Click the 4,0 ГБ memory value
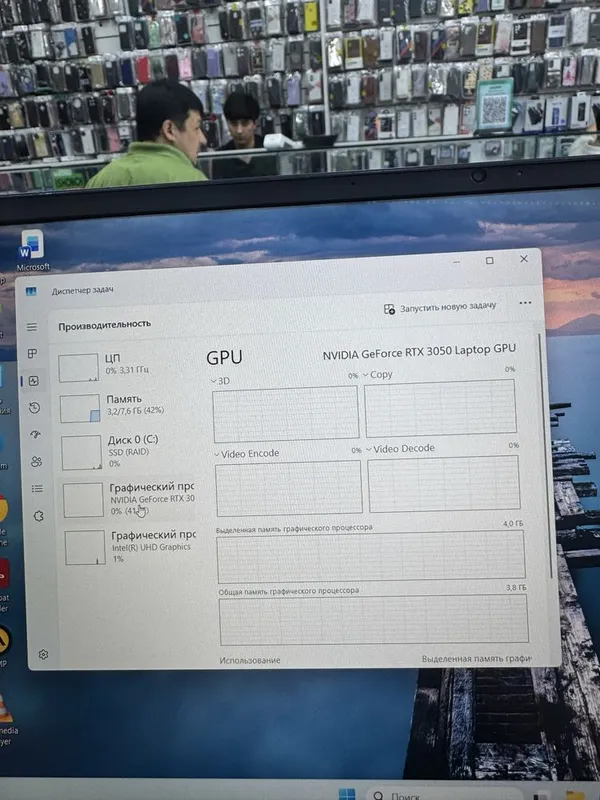600x800 pixels. click(x=513, y=523)
